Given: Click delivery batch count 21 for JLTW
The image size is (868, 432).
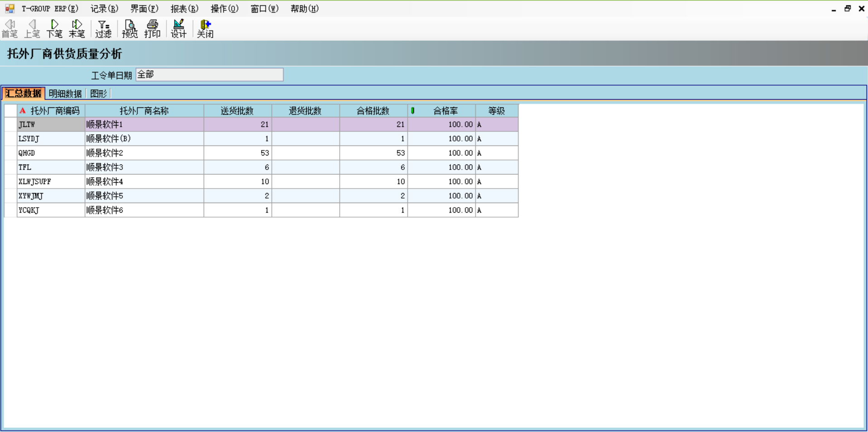Looking at the screenshot, I should (x=238, y=124).
